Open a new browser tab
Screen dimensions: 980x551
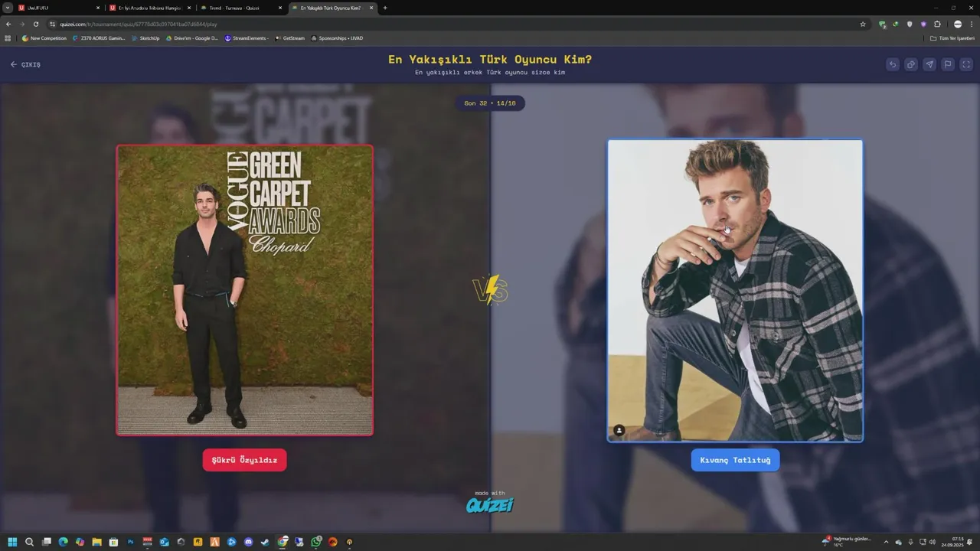pyautogui.click(x=385, y=8)
